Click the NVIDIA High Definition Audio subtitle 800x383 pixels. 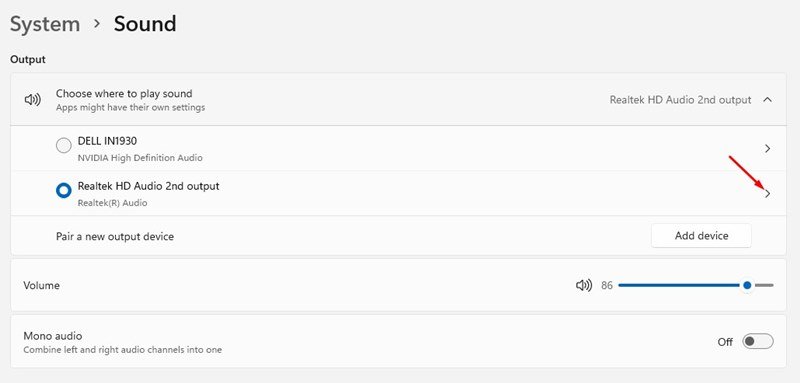(x=140, y=158)
